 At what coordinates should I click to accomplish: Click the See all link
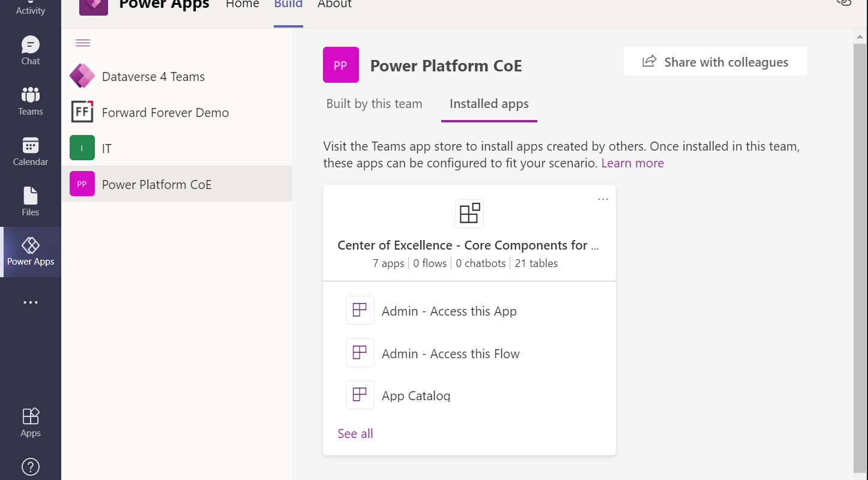pos(355,434)
